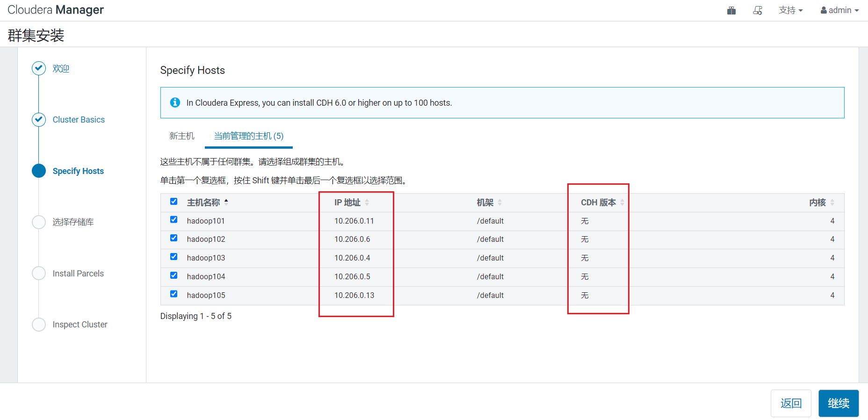Image resolution: width=868 pixels, height=420 pixels.
Task: Switch to the 新主机 tab
Action: 181,136
